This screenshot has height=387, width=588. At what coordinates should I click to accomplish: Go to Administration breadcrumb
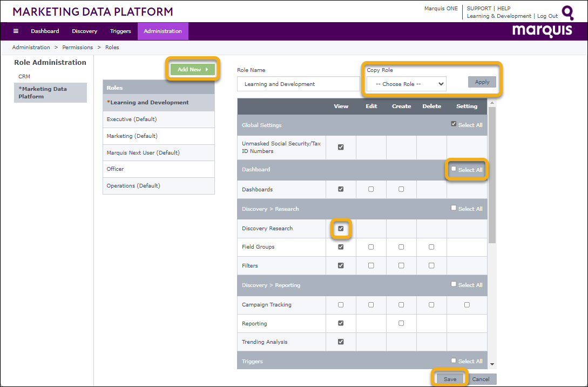(x=31, y=48)
